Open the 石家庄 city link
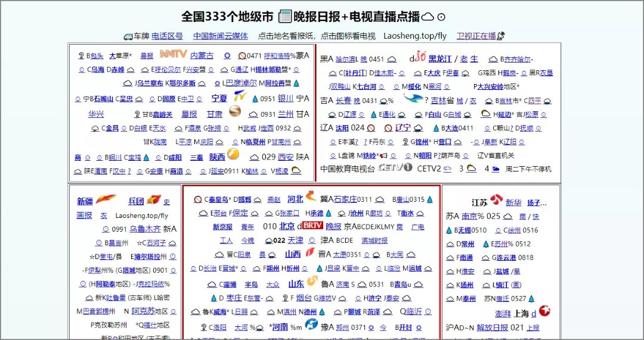 tap(345, 199)
